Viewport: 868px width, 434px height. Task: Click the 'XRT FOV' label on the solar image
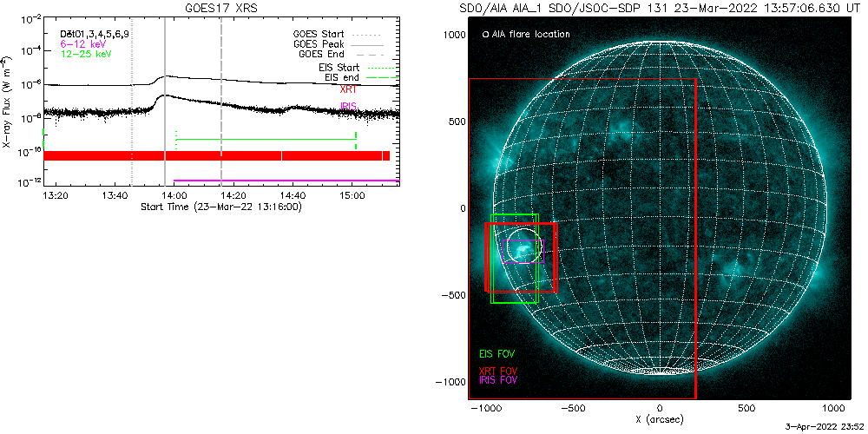(496, 371)
